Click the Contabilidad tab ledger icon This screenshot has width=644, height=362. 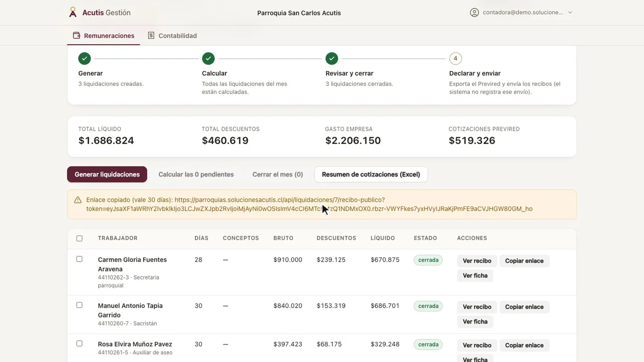[151, 35]
